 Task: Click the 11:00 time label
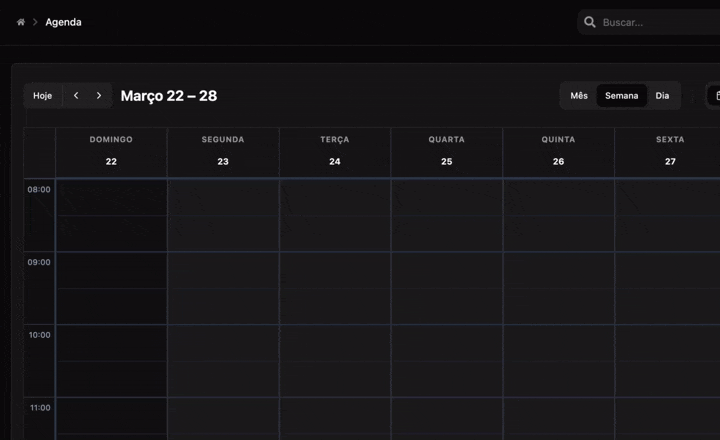40,408
